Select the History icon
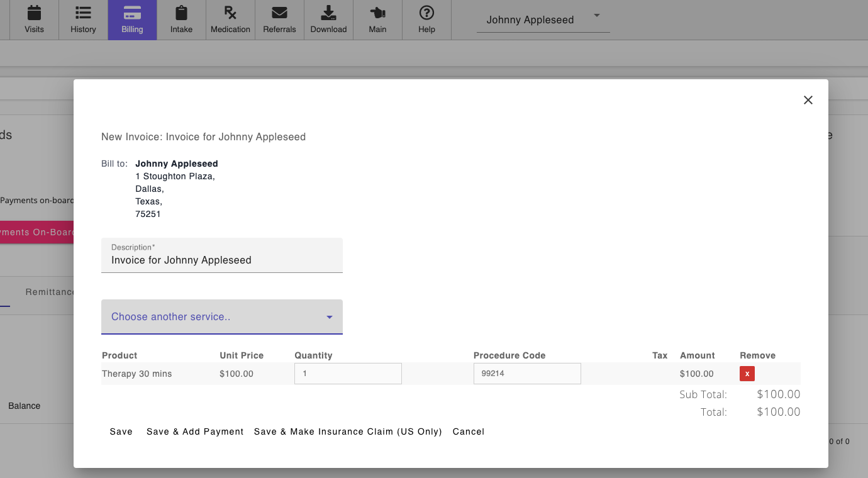Screen dimensions: 868x478 click(83, 19)
